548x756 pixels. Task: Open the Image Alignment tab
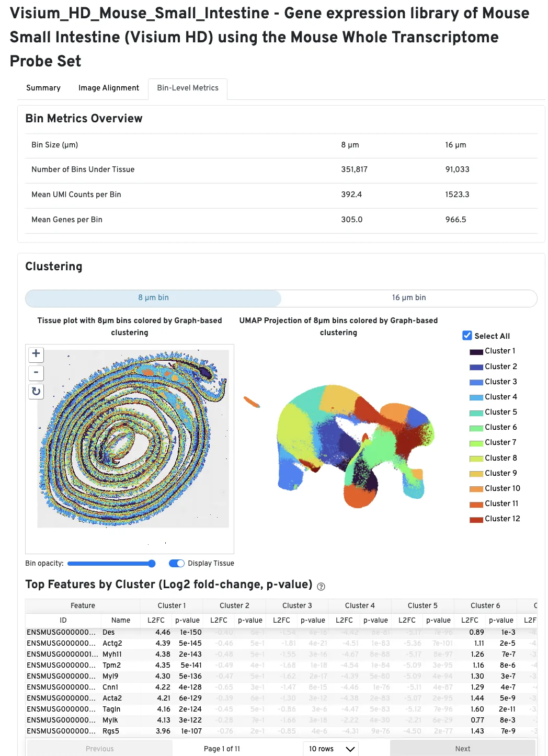[x=109, y=88]
